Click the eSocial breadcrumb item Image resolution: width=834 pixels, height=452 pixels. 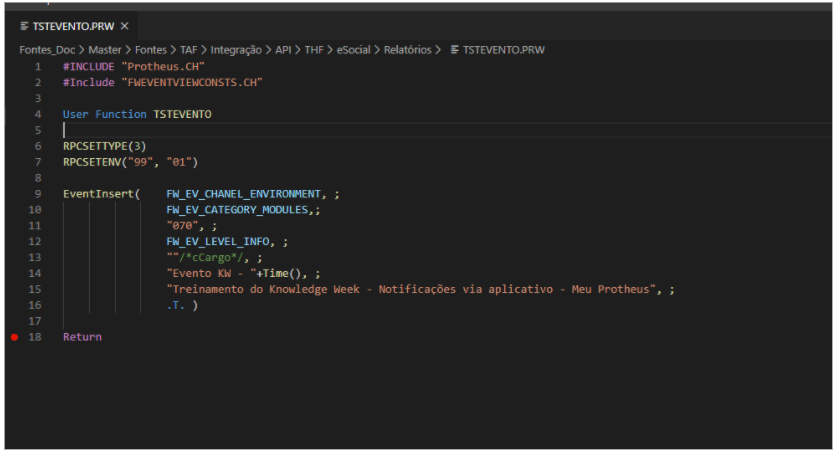pyautogui.click(x=355, y=49)
